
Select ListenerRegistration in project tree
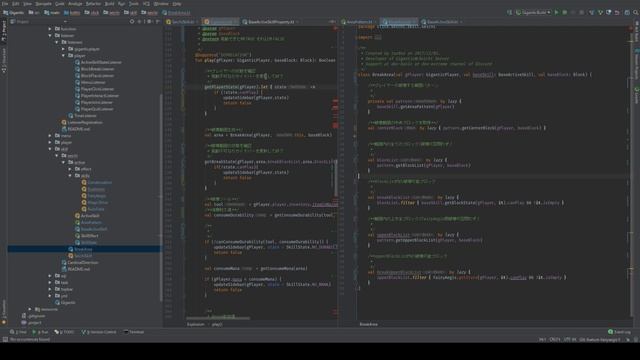pos(82,122)
